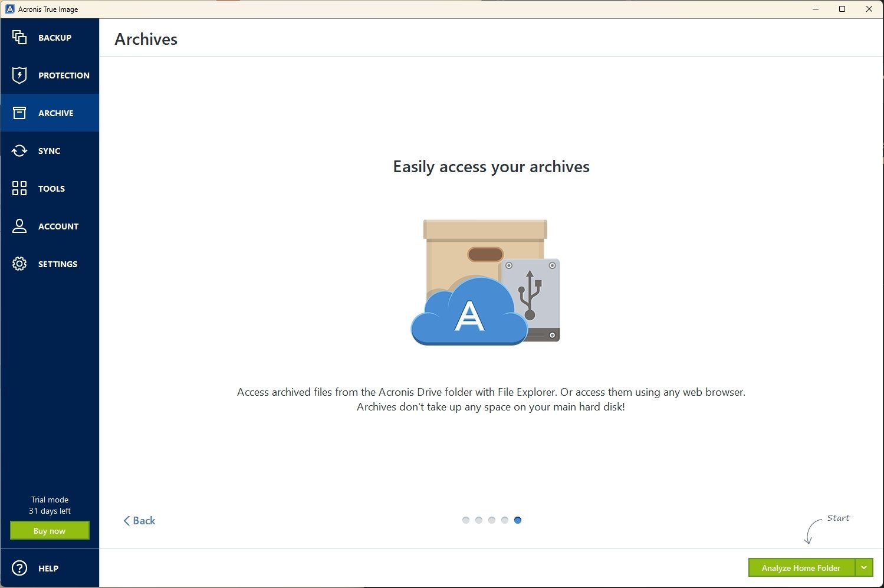Click the archive box and cloud illustration
Viewport: 884px width, 588px height.
click(x=485, y=282)
